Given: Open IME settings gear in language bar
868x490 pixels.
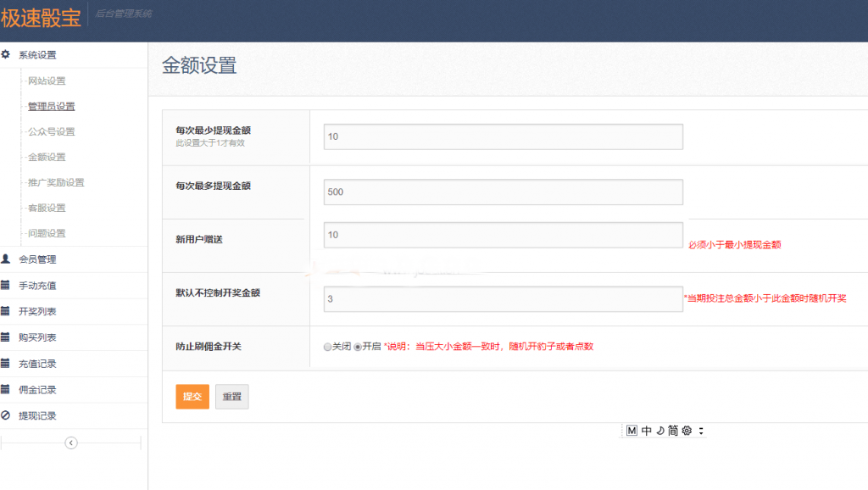Looking at the screenshot, I should click(x=687, y=431).
